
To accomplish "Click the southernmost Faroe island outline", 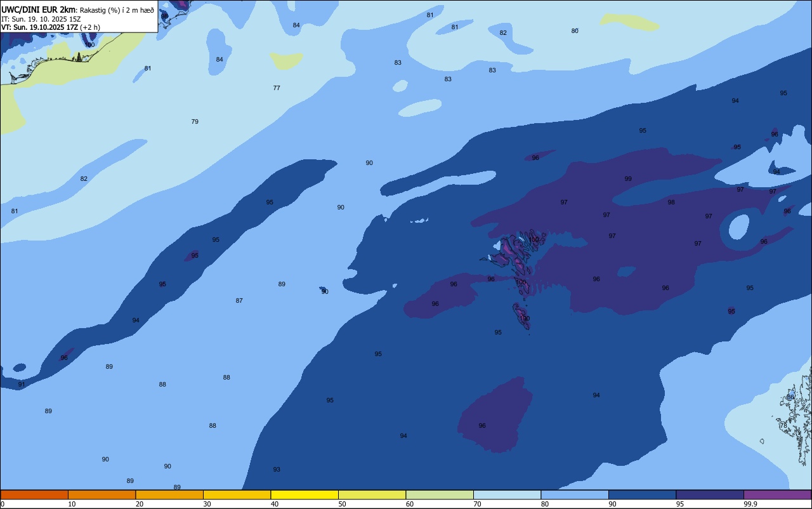I will (522, 317).
